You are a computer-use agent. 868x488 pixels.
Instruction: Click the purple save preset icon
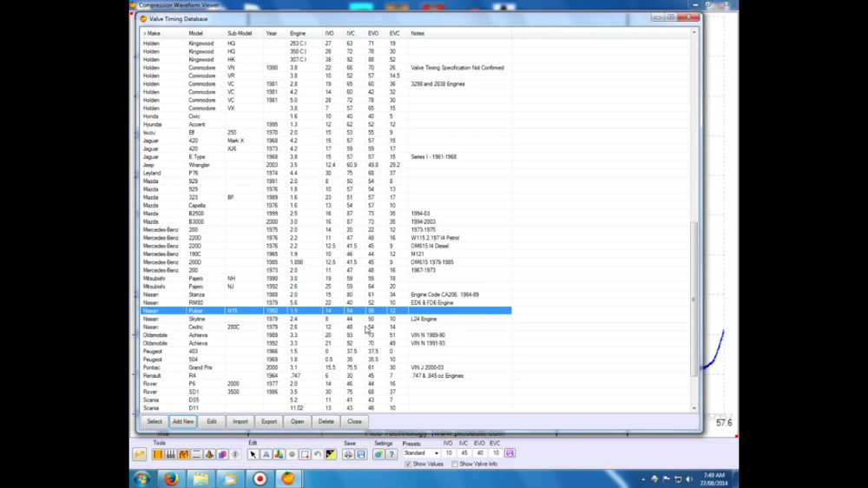click(510, 453)
